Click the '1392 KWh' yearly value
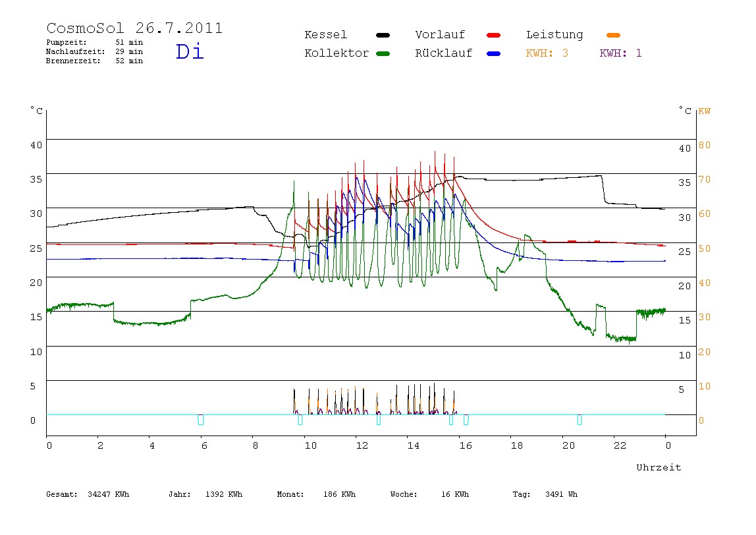This screenshot has height=535, width=756. click(224, 494)
